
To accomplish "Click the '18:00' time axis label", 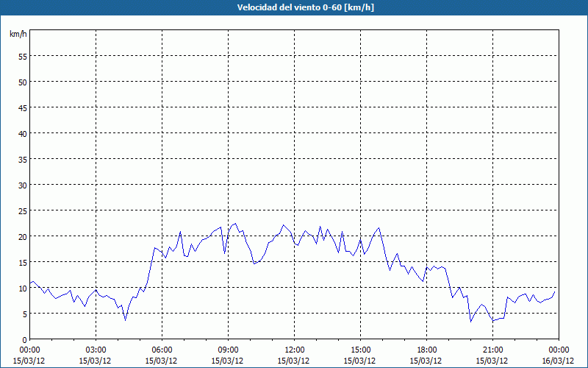I will tap(426, 350).
